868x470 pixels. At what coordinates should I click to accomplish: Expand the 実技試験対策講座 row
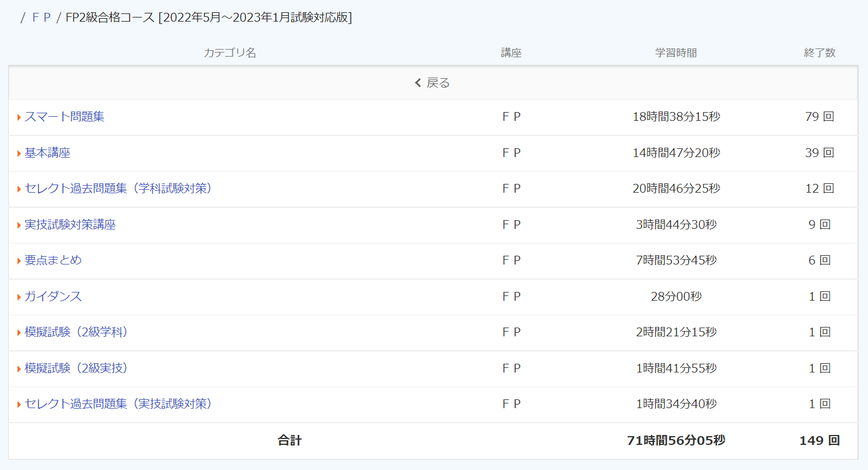(70, 225)
